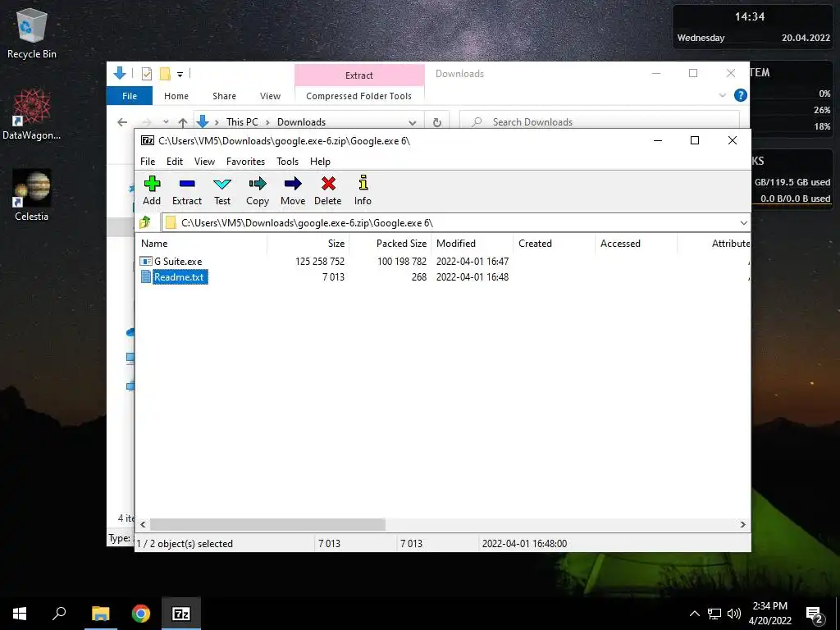Click the Explorer up-folder arrow

tap(183, 122)
